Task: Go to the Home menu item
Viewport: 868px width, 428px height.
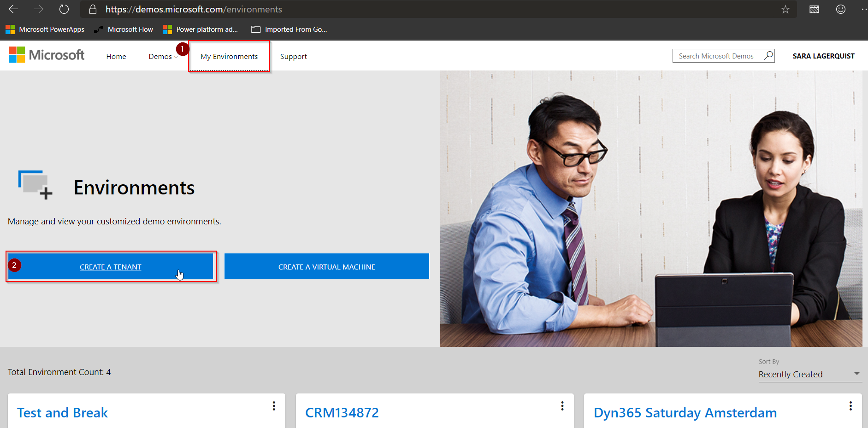Action: [116, 56]
